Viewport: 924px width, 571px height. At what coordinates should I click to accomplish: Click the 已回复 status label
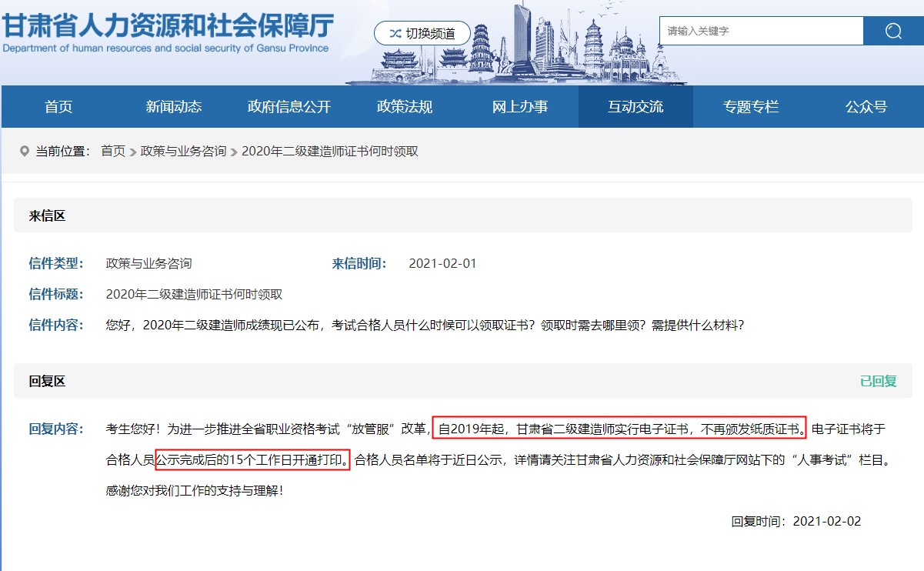pos(877,381)
